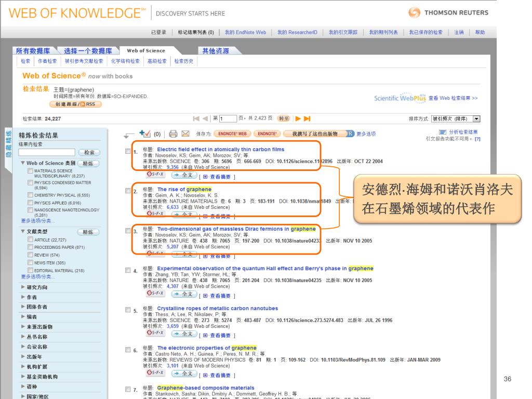Click 检索 button in refine panel
Viewport: 532px width, 399px height.
[x=89, y=152]
